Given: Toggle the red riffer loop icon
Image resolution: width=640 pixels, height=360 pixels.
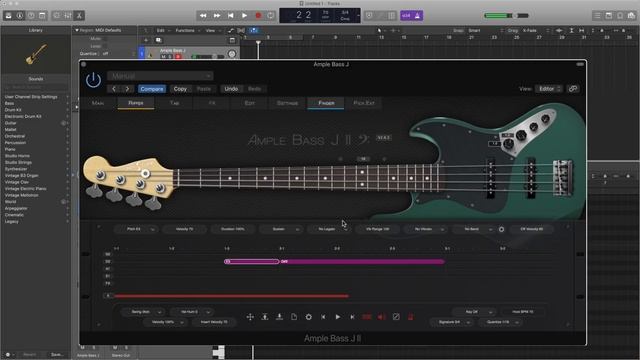Looking at the screenshot, I should click(x=367, y=317).
